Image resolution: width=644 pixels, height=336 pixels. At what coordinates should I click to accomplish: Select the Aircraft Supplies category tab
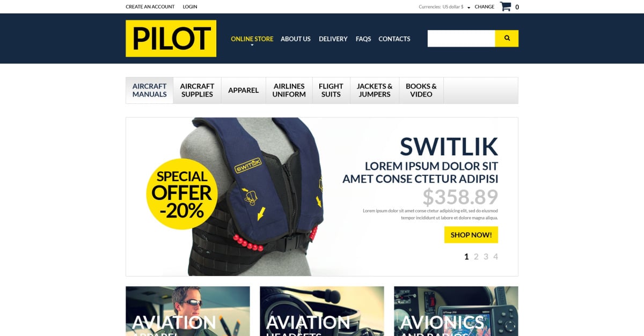tap(197, 90)
